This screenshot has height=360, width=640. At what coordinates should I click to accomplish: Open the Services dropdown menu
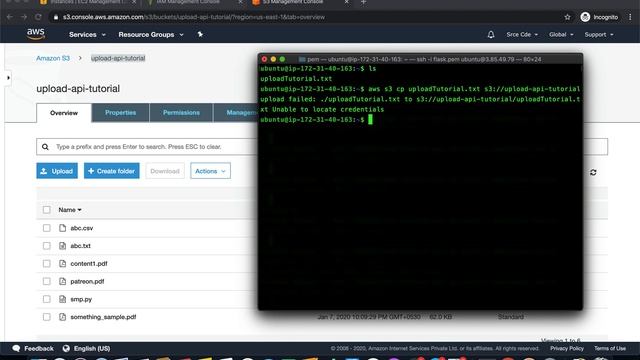87,35
